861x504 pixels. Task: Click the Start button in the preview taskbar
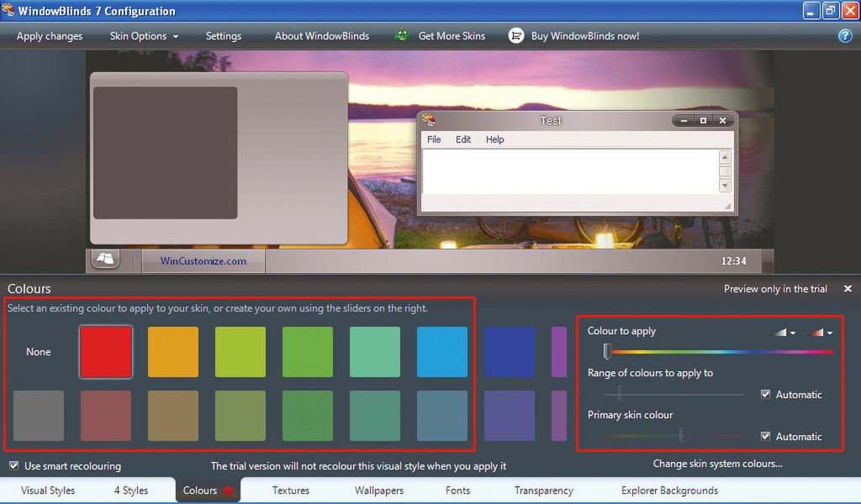[105, 259]
